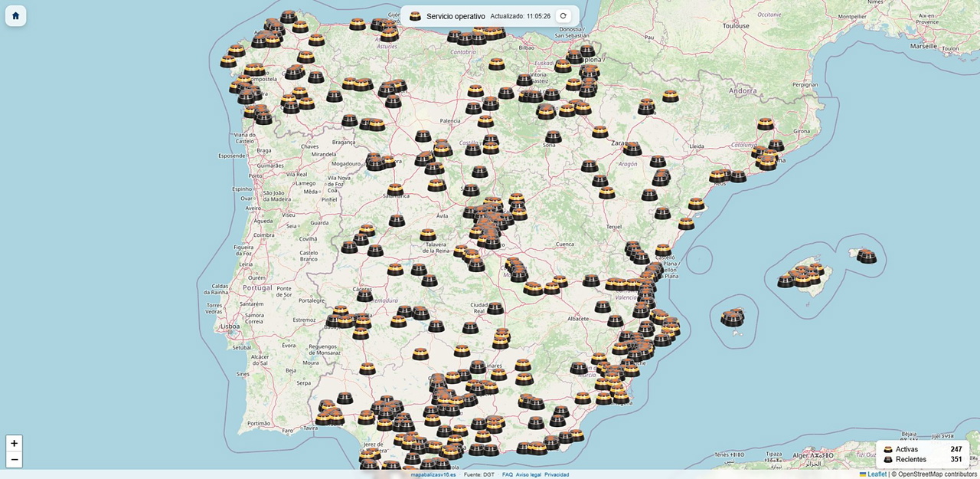Open the Aviso legal link

tap(528, 474)
